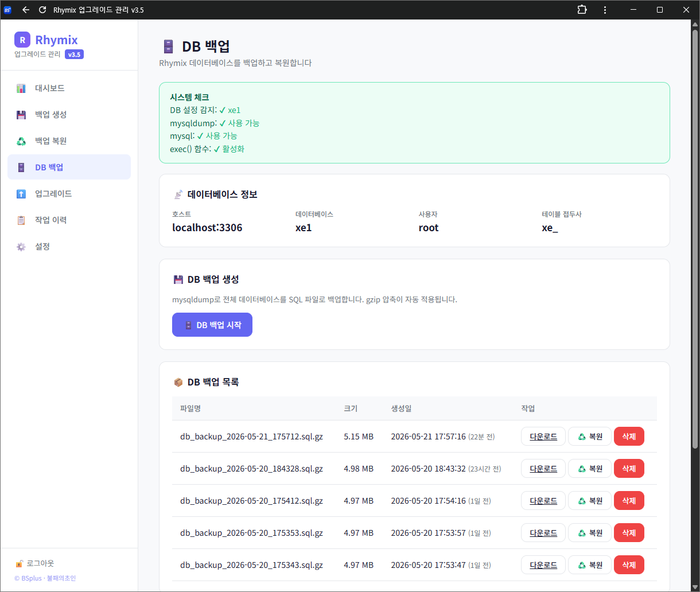The height and width of the screenshot is (592, 700).
Task: Click the gear icon beside 설정
Action: pyautogui.click(x=21, y=247)
